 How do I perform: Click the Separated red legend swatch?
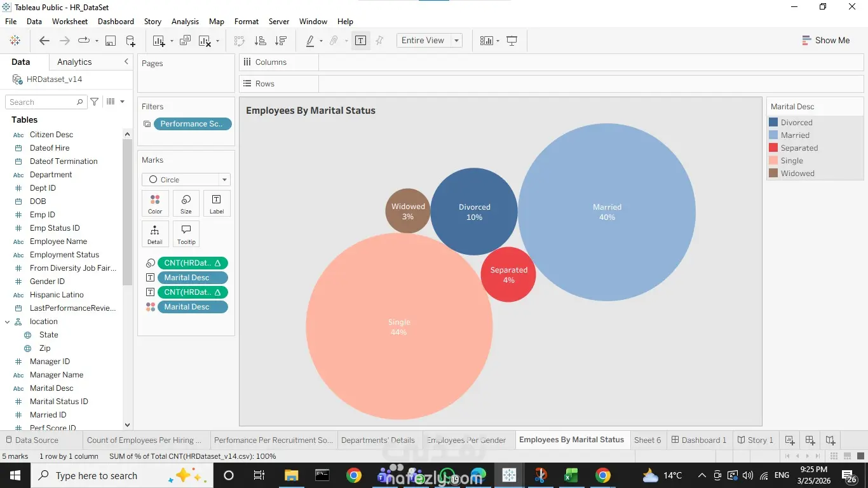point(773,148)
